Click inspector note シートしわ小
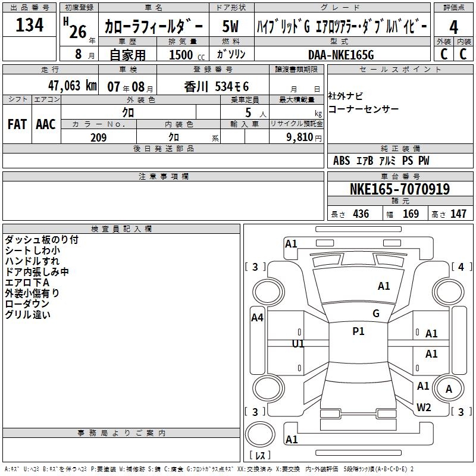This screenshot has height=476, width=476. (33, 250)
